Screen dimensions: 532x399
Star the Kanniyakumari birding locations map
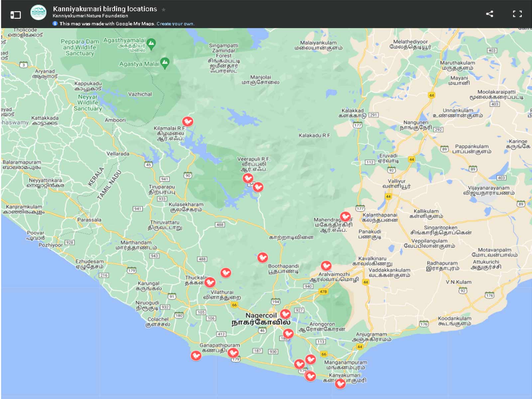coord(164,10)
